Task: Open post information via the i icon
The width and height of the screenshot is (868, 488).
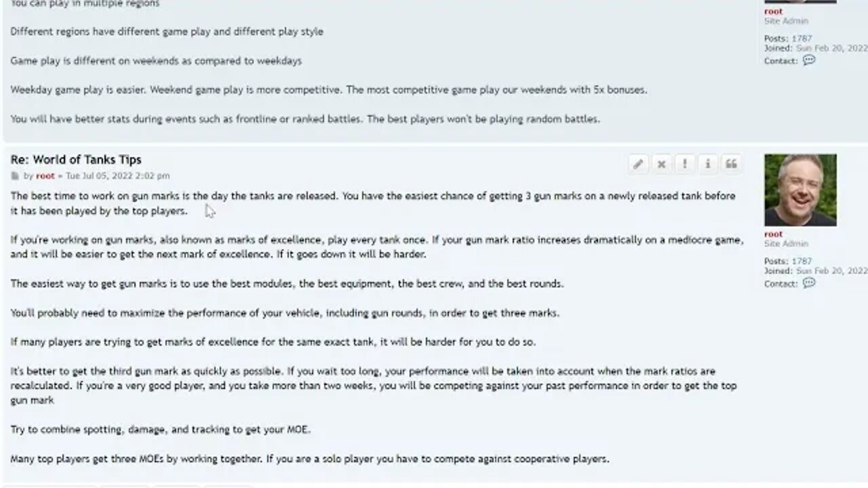Action: pyautogui.click(x=708, y=164)
